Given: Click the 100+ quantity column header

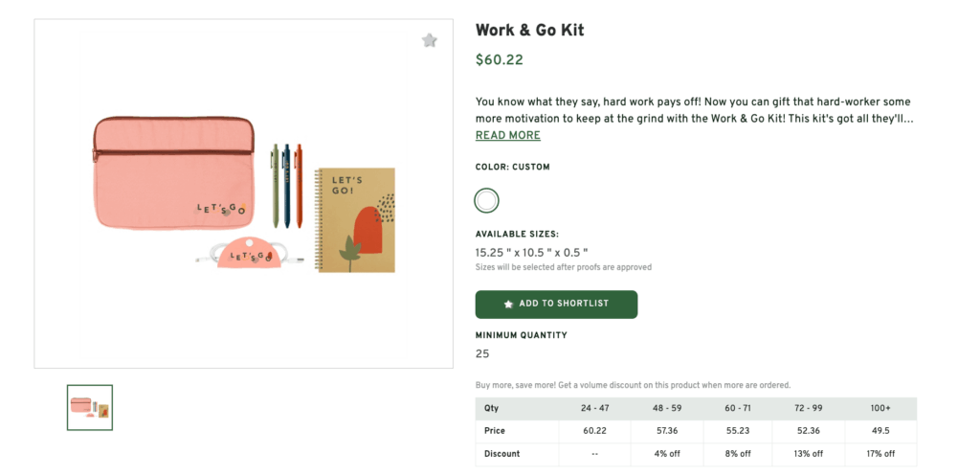Looking at the screenshot, I should click(881, 408).
